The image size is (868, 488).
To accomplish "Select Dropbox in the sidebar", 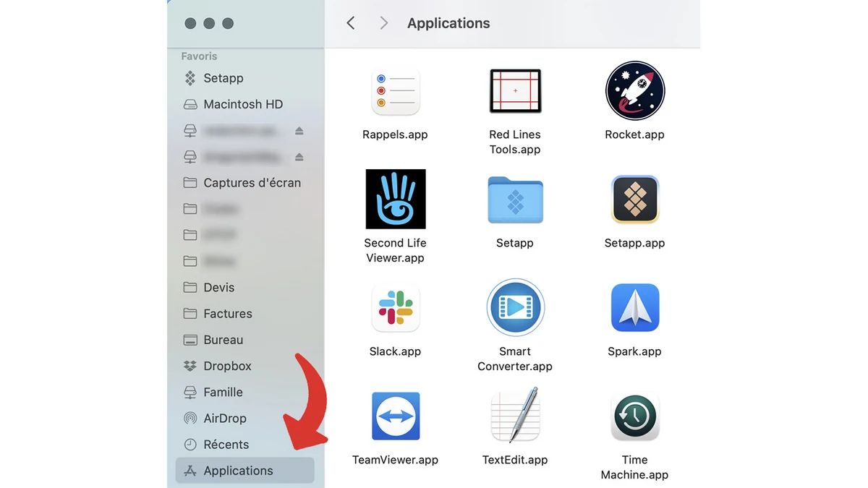I will coord(246,366).
